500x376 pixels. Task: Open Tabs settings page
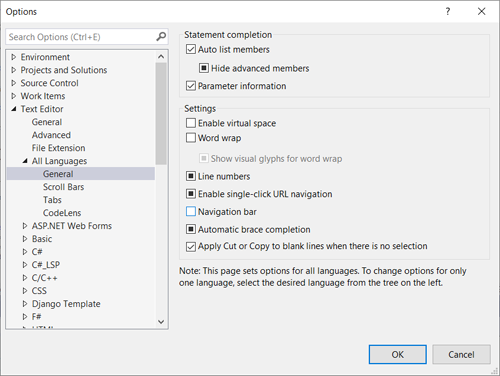52,200
